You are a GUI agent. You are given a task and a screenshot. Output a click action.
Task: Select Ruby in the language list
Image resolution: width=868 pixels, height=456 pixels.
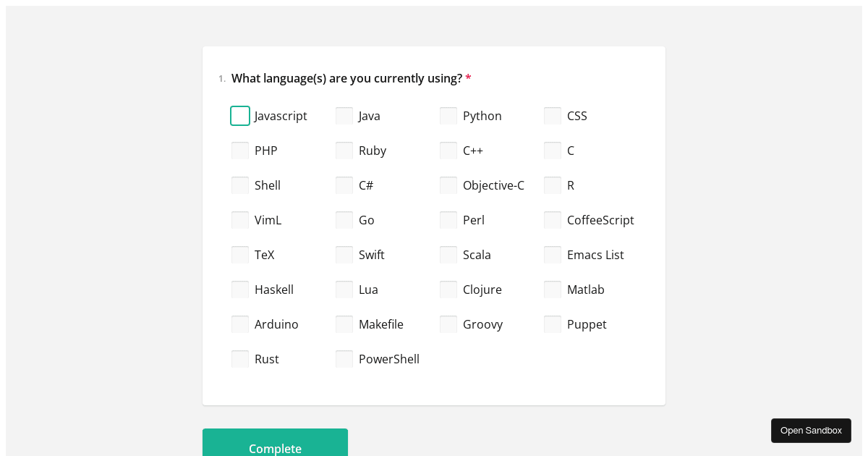point(344,151)
